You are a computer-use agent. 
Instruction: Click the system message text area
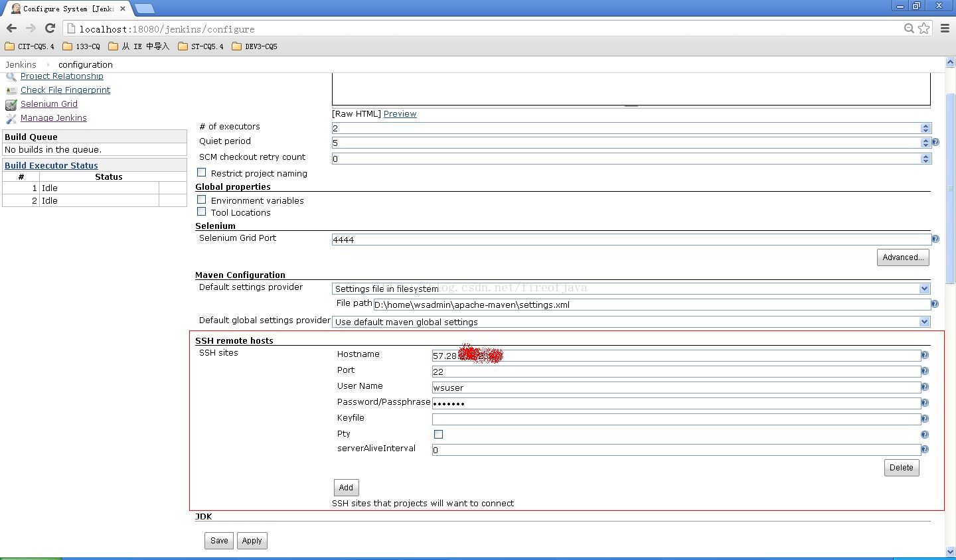(631, 89)
